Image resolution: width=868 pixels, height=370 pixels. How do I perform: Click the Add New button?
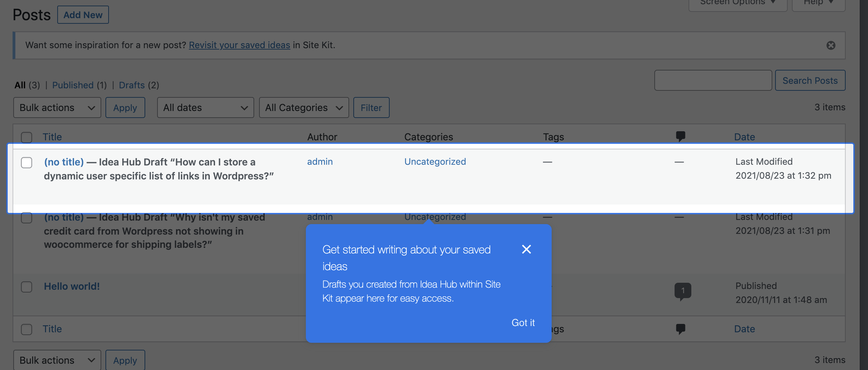pyautogui.click(x=83, y=15)
